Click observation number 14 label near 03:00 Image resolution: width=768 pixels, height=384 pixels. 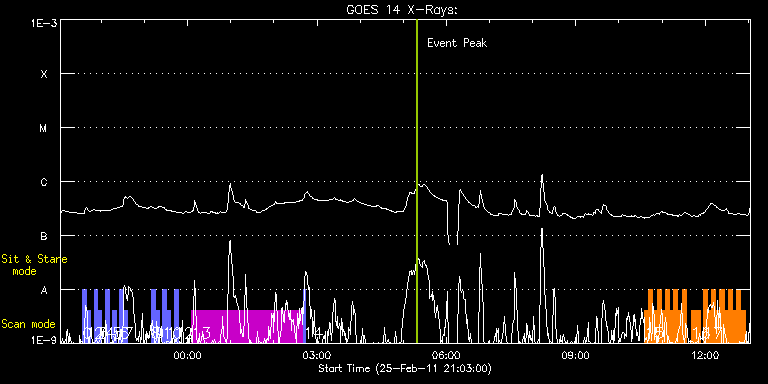pyautogui.click(x=314, y=333)
